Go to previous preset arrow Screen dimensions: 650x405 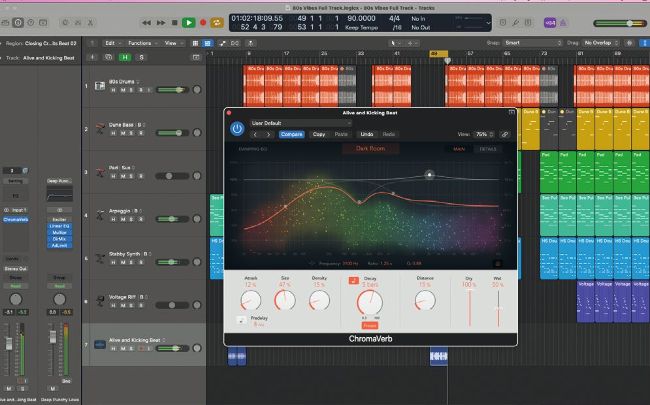tap(255, 134)
